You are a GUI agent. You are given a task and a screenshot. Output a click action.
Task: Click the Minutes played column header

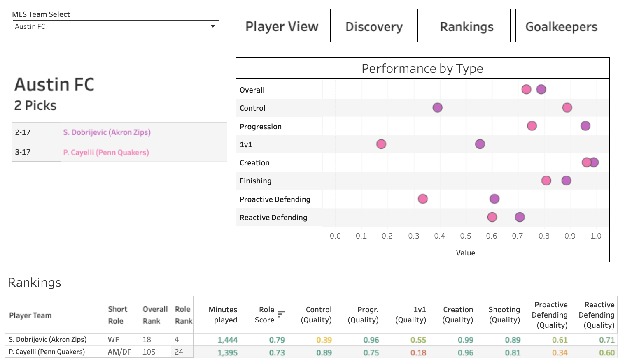coord(223,315)
